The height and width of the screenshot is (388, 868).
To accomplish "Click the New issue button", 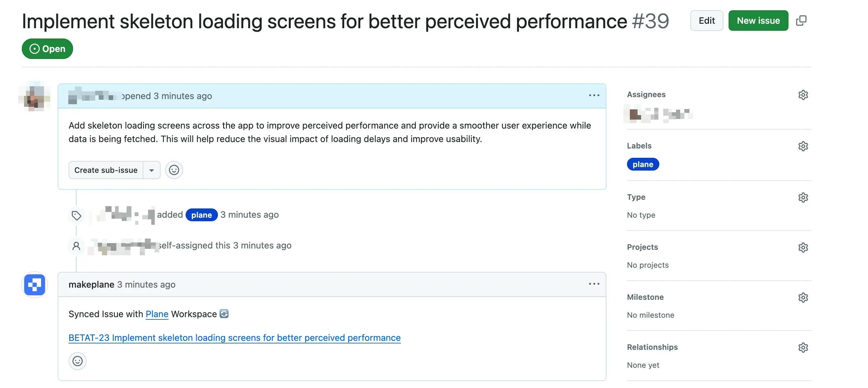I will pyautogui.click(x=758, y=21).
